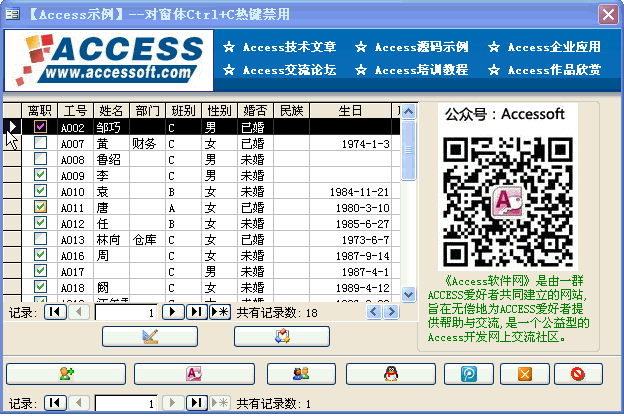This screenshot has height=416, width=624.
Task: Click the pencil edit icon button
Action: click(x=150, y=336)
